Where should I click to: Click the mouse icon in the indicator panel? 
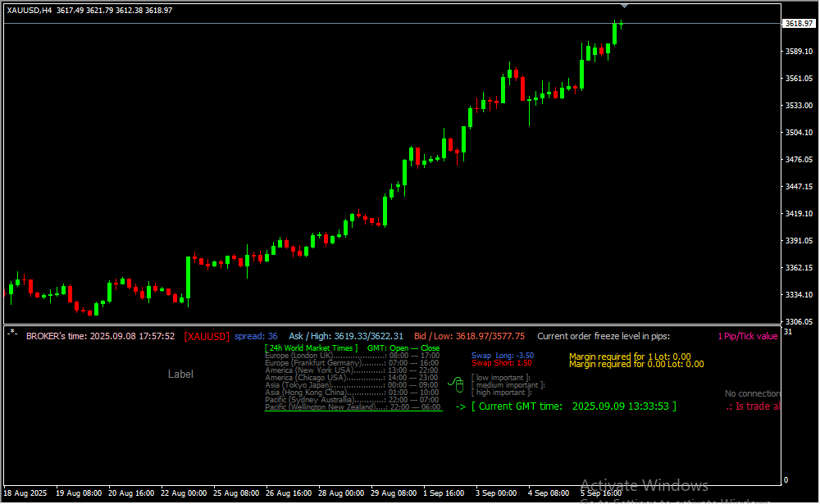tap(458, 383)
